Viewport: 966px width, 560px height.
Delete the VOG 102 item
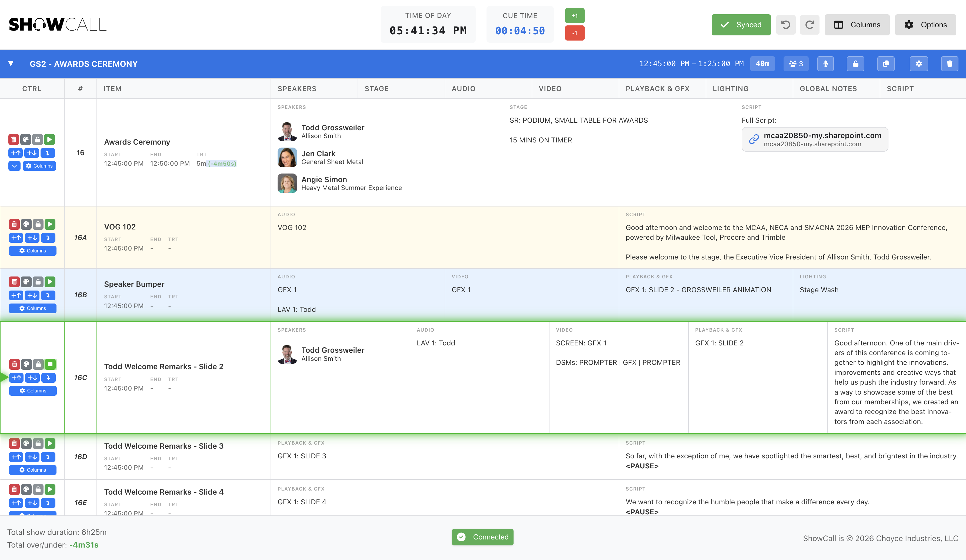tap(14, 224)
